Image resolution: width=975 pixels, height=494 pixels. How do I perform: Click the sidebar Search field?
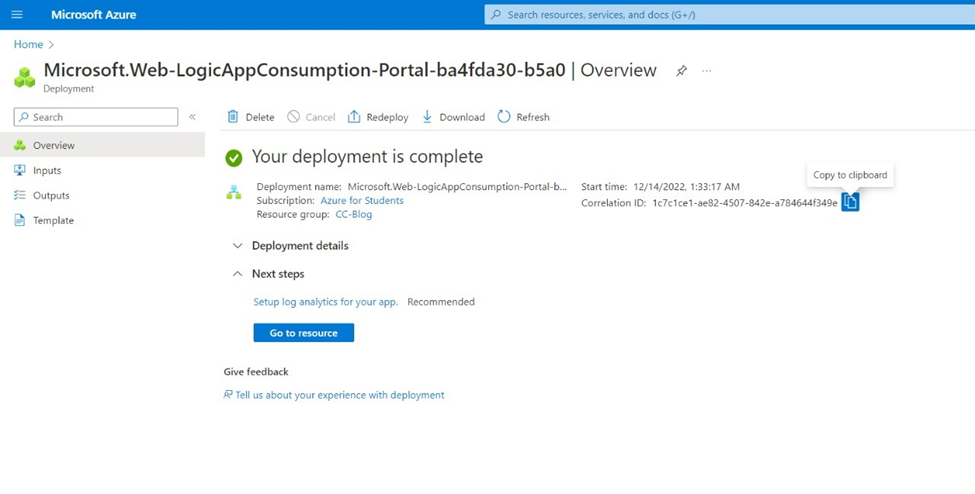[96, 117]
